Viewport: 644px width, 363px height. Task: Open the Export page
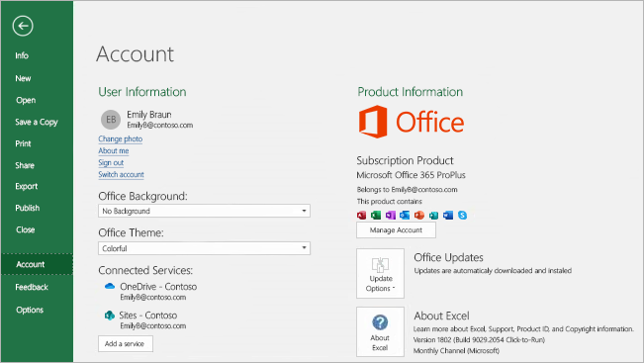(27, 186)
